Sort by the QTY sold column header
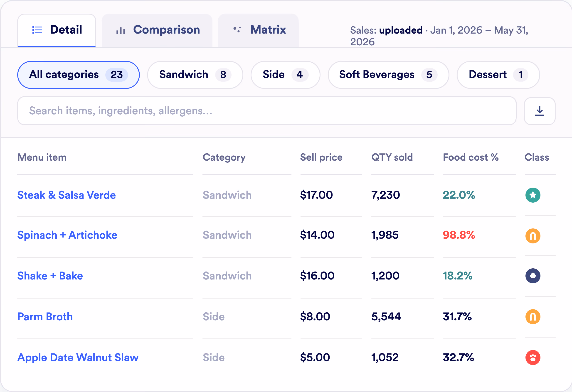 [392, 157]
